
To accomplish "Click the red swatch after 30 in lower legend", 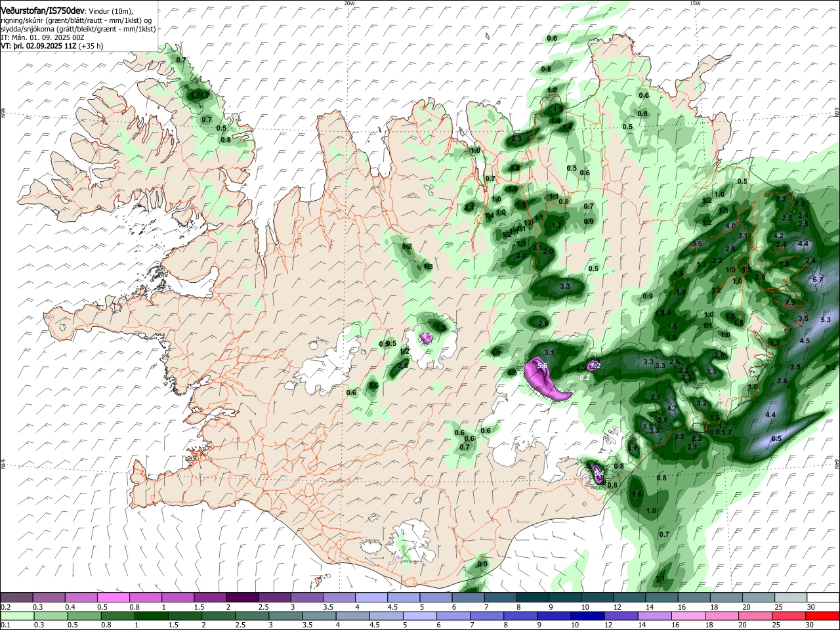I will pyautogui.click(x=822, y=616).
